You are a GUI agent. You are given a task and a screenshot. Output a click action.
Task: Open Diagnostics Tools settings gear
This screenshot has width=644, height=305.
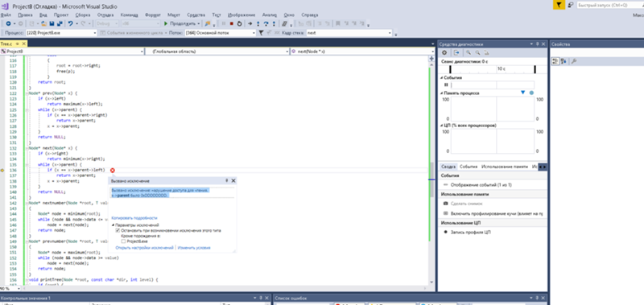(444, 52)
